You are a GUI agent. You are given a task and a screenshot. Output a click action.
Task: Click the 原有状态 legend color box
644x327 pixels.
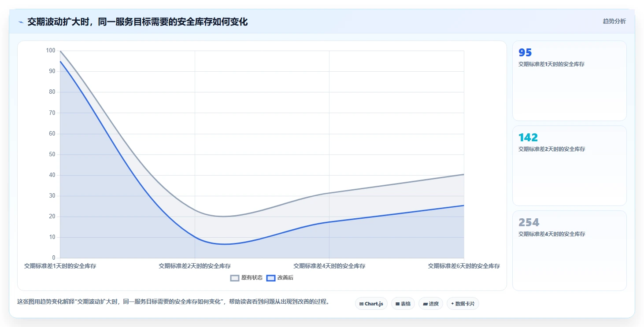point(235,278)
